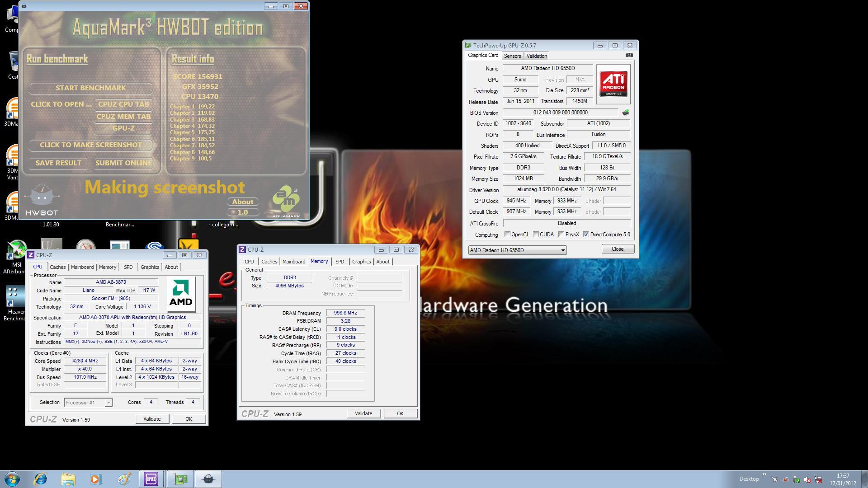The width and height of the screenshot is (868, 488).
Task: Switch to GPU-Z in the taskbar
Action: pyautogui.click(x=180, y=479)
